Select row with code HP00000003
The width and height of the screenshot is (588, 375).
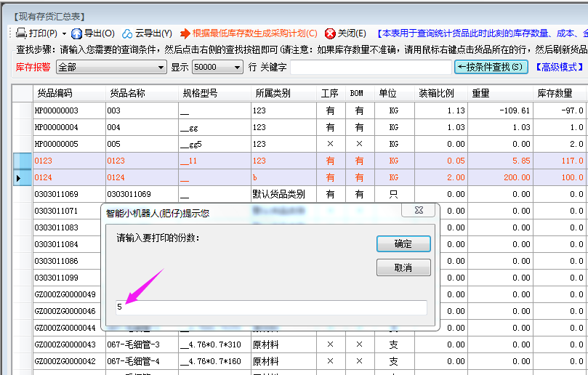coord(68,110)
